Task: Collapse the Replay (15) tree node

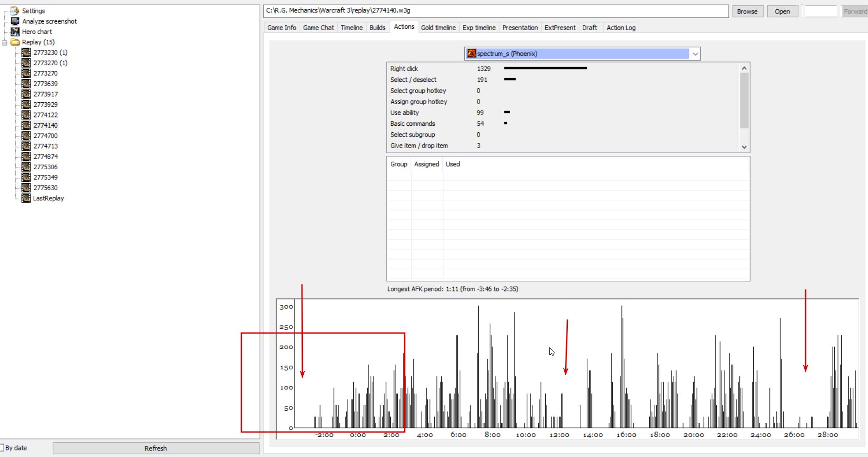Action: 5,42
